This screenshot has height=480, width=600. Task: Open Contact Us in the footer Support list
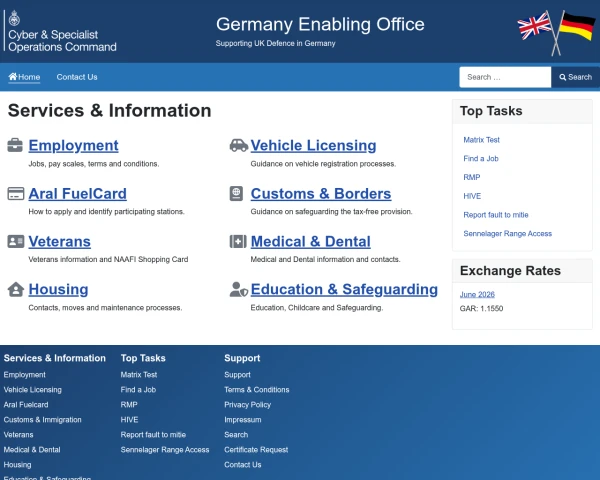click(x=243, y=465)
